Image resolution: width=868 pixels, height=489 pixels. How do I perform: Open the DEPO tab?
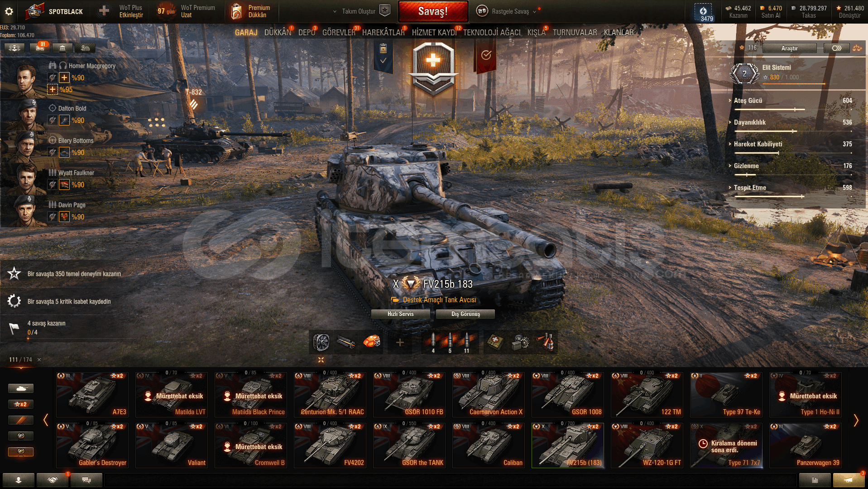(x=307, y=33)
